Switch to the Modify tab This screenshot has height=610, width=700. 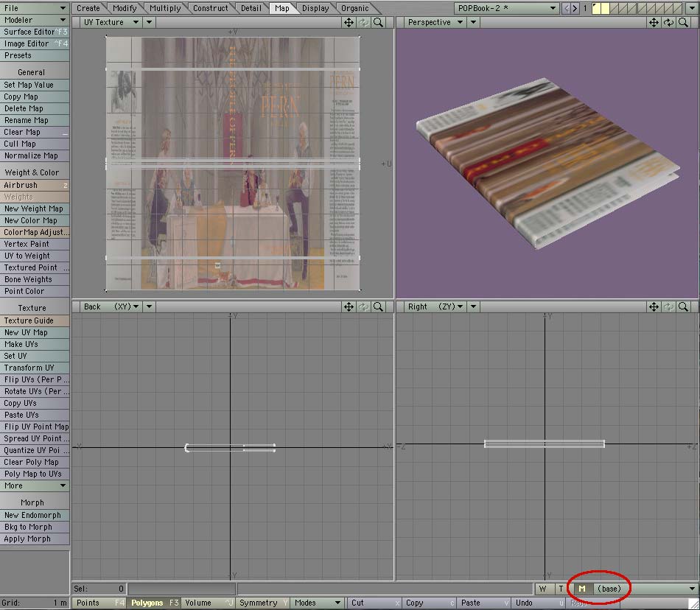click(125, 8)
